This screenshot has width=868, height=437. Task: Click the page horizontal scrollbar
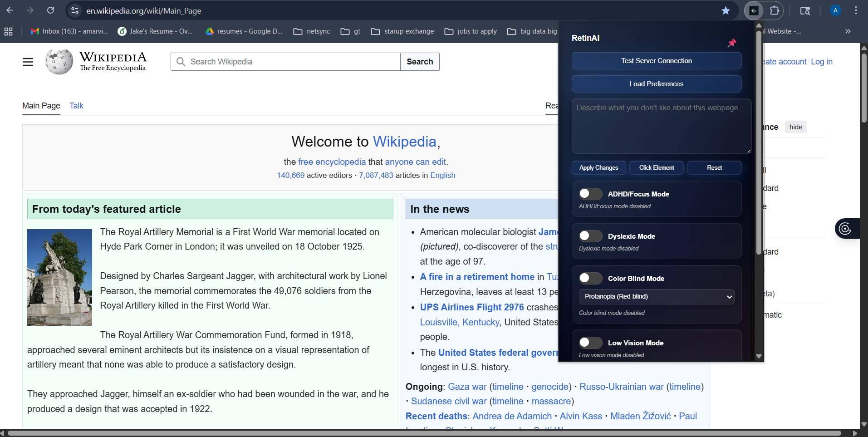click(425, 433)
